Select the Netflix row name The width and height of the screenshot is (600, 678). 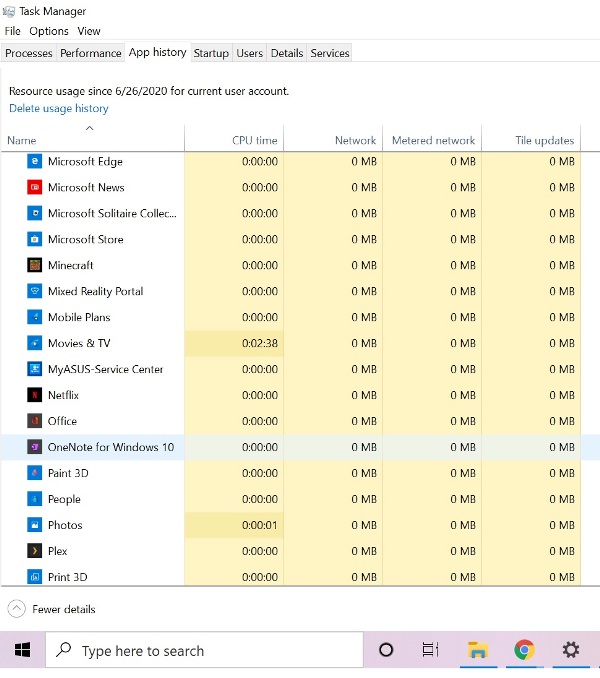click(63, 395)
